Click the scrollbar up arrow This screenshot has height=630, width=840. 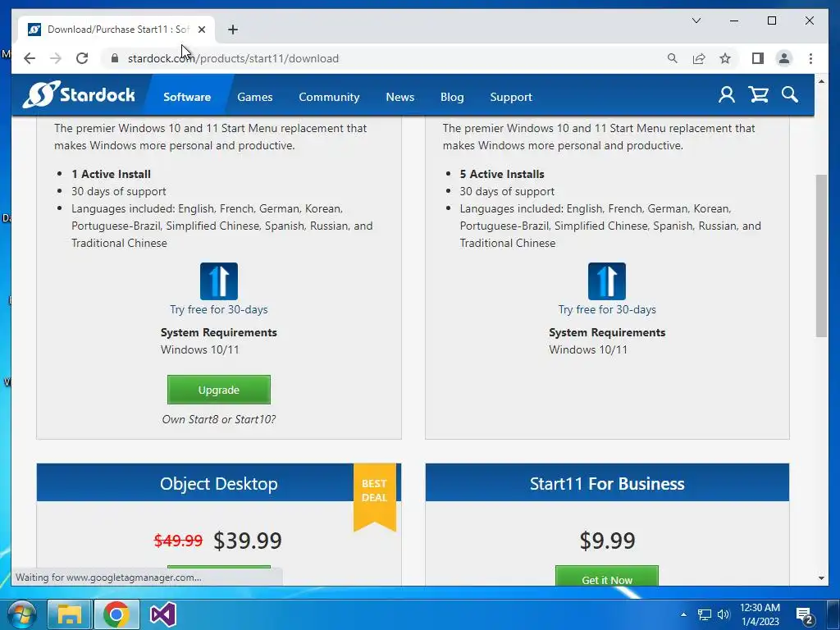click(x=821, y=81)
